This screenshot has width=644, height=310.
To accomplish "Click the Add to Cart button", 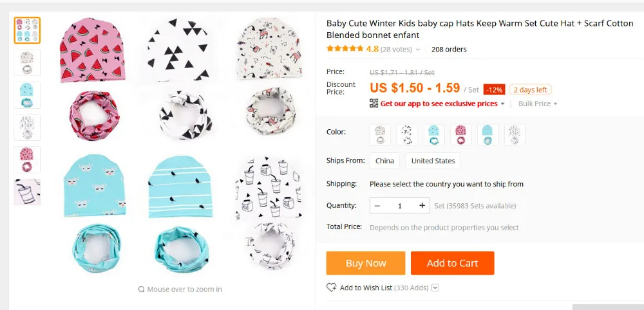I will (x=452, y=263).
